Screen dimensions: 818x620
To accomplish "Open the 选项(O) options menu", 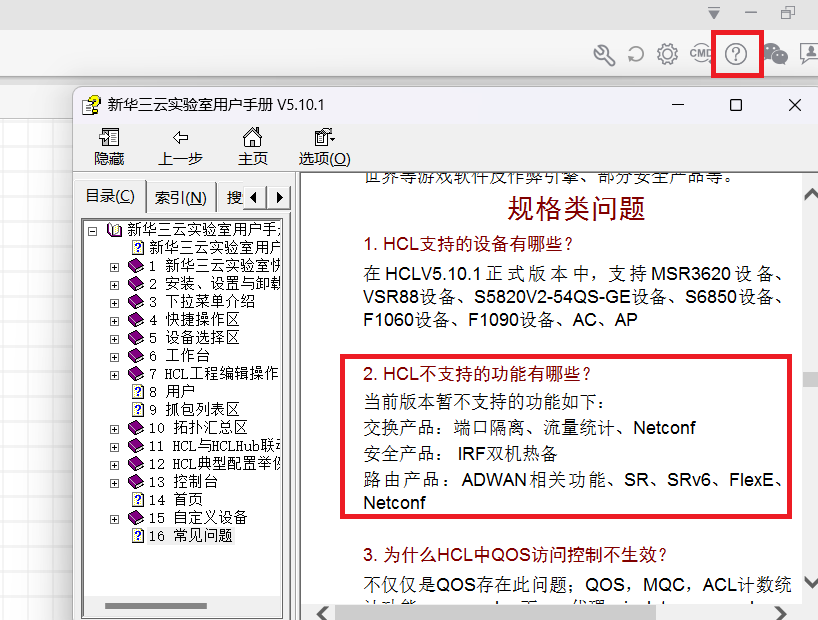I will pos(324,147).
